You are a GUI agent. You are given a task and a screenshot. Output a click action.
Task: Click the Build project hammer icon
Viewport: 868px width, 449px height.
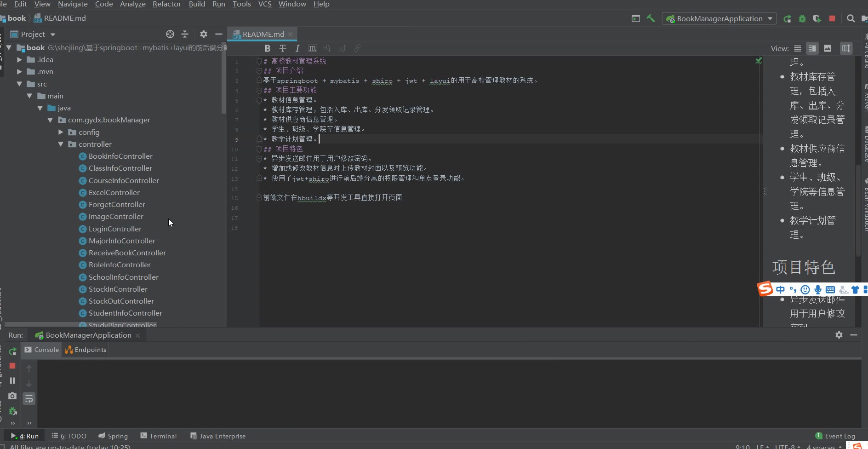(651, 18)
